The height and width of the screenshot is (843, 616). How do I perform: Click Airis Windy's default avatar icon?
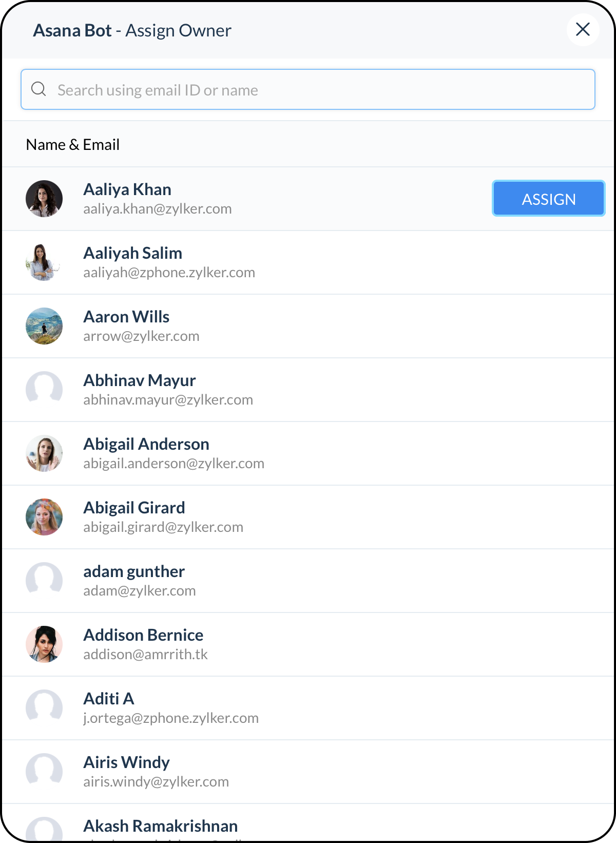(44, 772)
